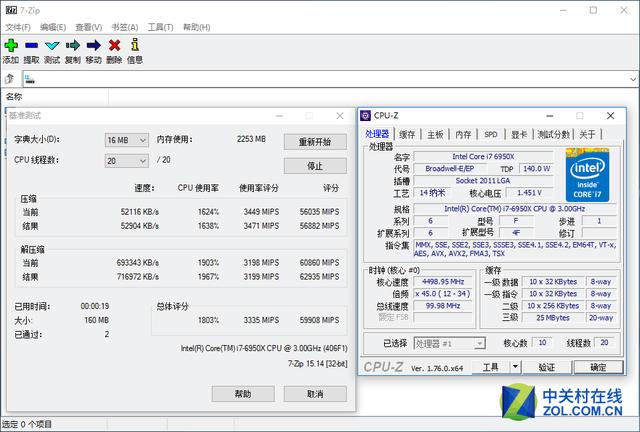Click the thread count value 20 in CPU-Z
The height and width of the screenshot is (432, 640).
pos(604,343)
